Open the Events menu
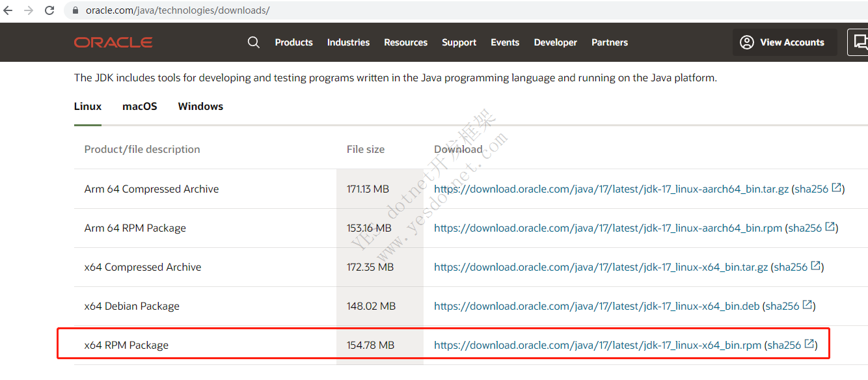Image resolution: width=868 pixels, height=380 pixels. pos(505,42)
